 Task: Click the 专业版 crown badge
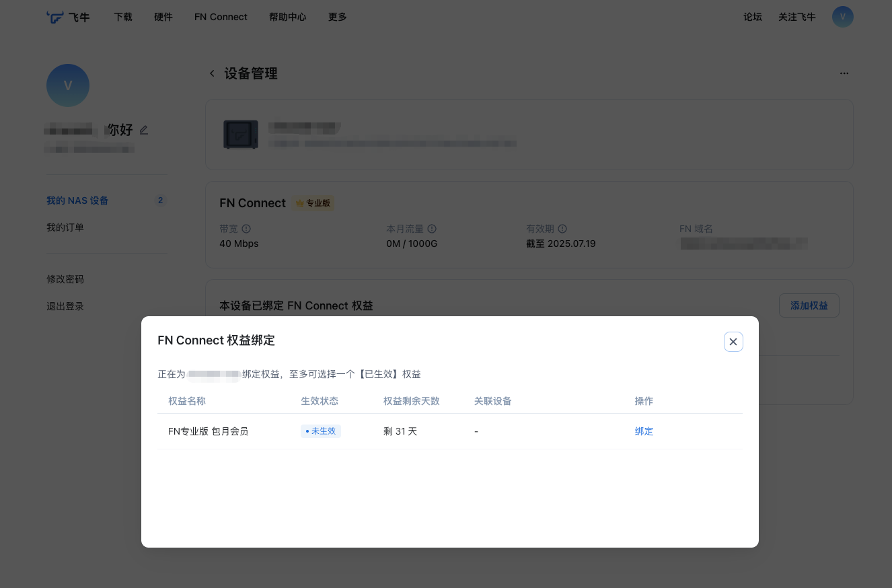[313, 203]
